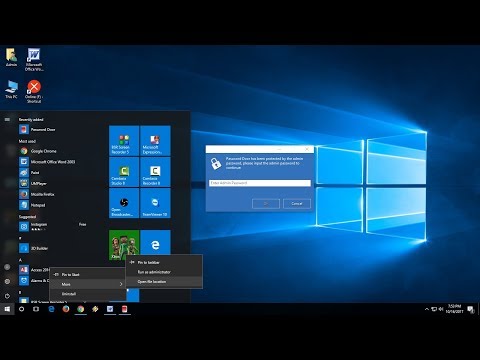Open the Camtasia Studio 8 tile

pyautogui.click(x=124, y=172)
